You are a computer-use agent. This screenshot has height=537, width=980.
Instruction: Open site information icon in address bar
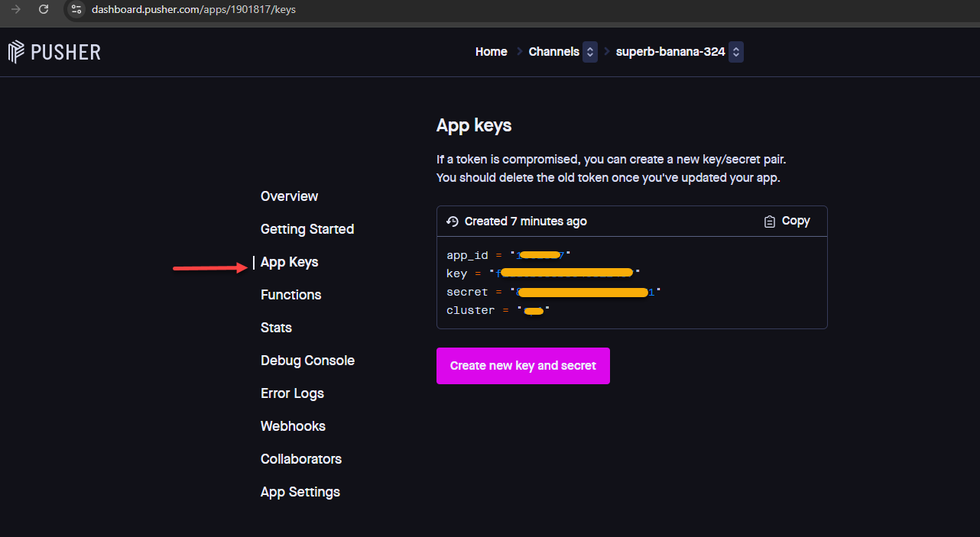click(x=76, y=9)
